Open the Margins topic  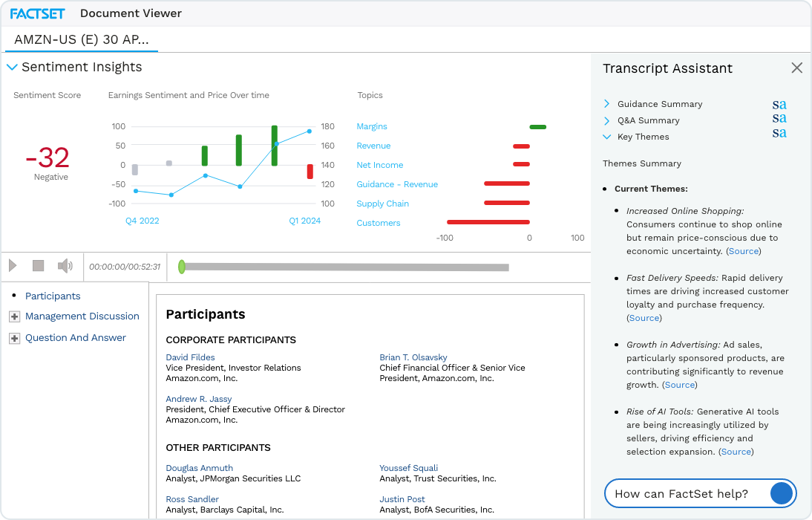coord(372,126)
